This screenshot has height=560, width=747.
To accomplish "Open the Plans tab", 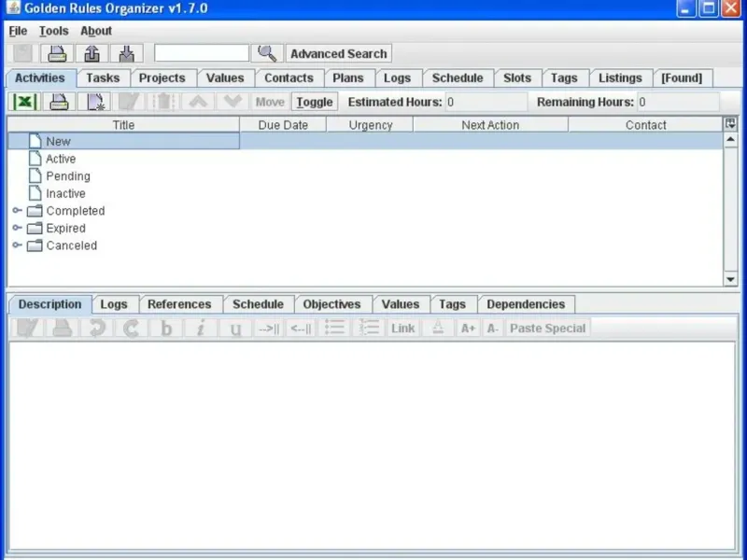I will [347, 78].
